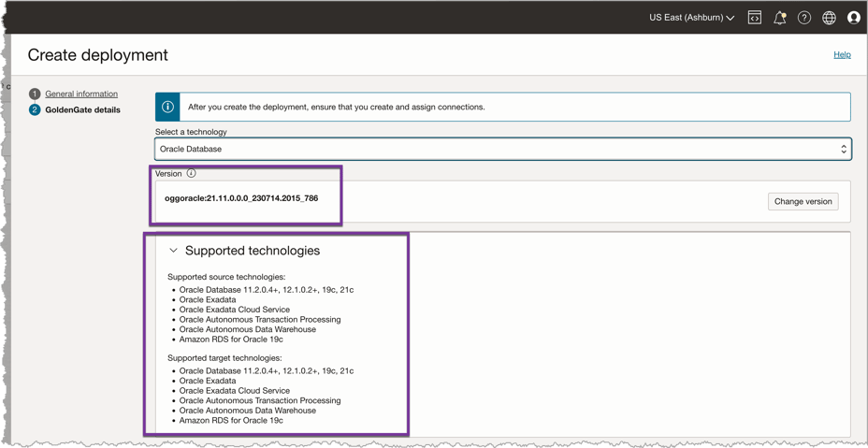Select the GoldenGate details step
The width and height of the screenshot is (868, 448).
pos(82,110)
